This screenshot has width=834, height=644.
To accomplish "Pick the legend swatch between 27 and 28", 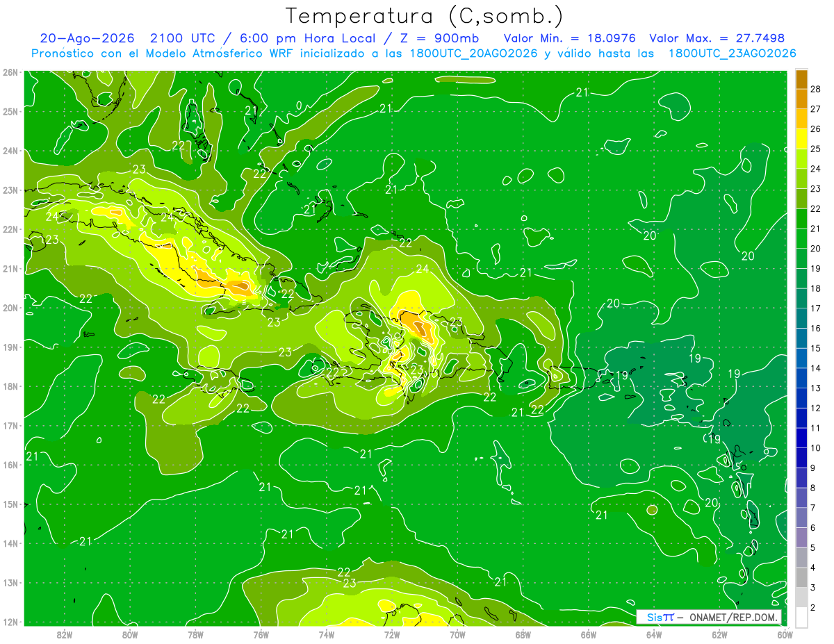I will (x=801, y=99).
